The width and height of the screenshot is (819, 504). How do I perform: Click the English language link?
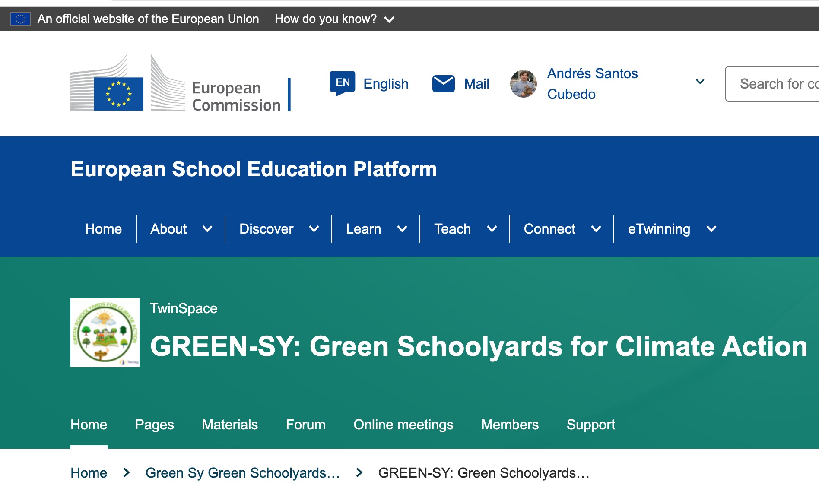386,84
